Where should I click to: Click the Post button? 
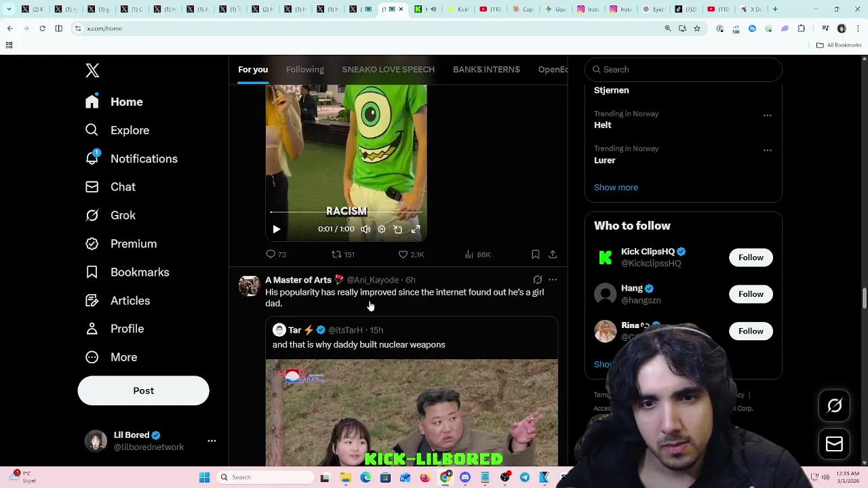143,390
